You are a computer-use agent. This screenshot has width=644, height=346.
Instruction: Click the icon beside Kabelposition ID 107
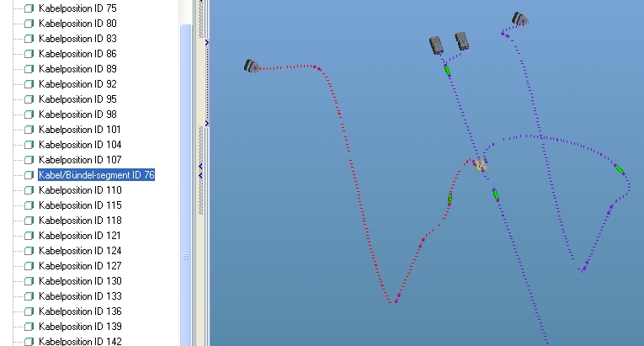29,160
